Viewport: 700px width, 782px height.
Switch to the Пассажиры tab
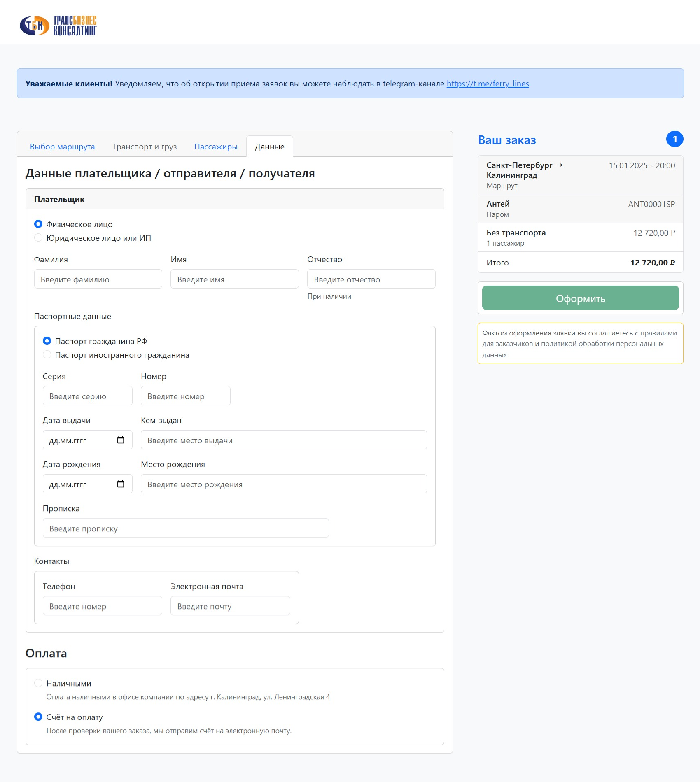point(216,147)
